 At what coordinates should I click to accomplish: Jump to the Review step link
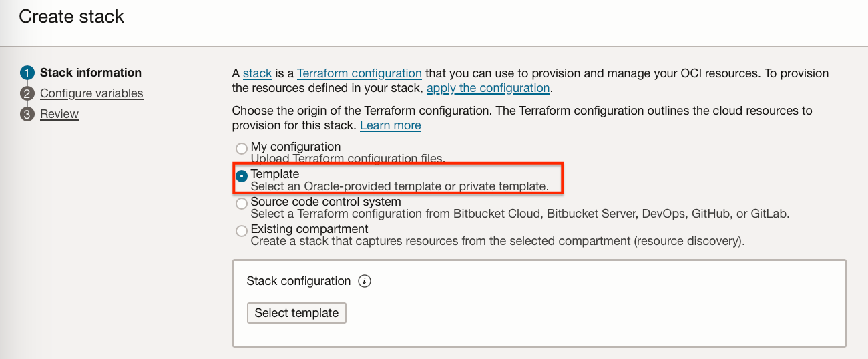tap(59, 114)
